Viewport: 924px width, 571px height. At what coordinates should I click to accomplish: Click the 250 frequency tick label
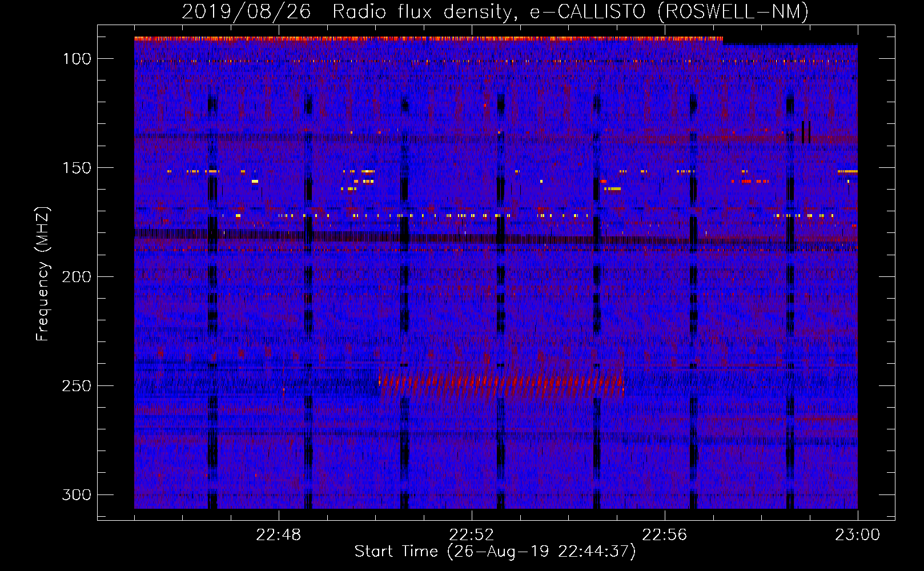(x=77, y=386)
